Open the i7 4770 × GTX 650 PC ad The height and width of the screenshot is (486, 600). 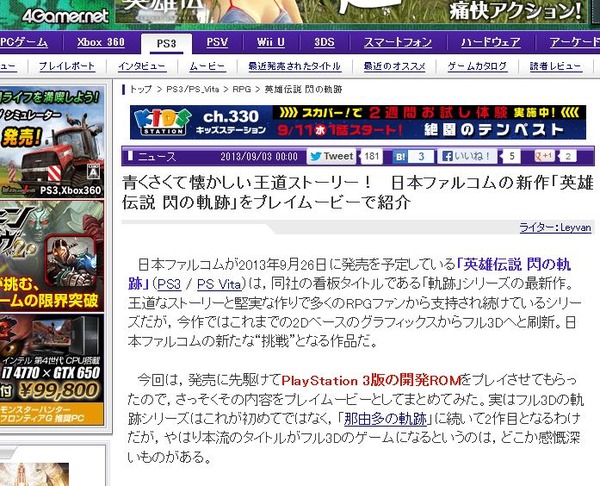(52, 370)
